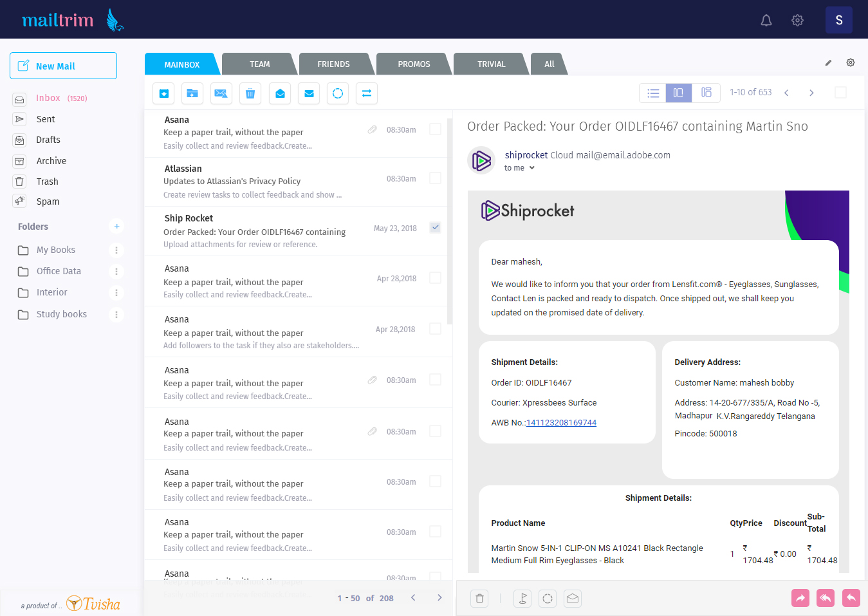The height and width of the screenshot is (616, 868).
Task: Tick the first Apr 28,2018 Asana email checkbox
Action: pyautogui.click(x=435, y=277)
